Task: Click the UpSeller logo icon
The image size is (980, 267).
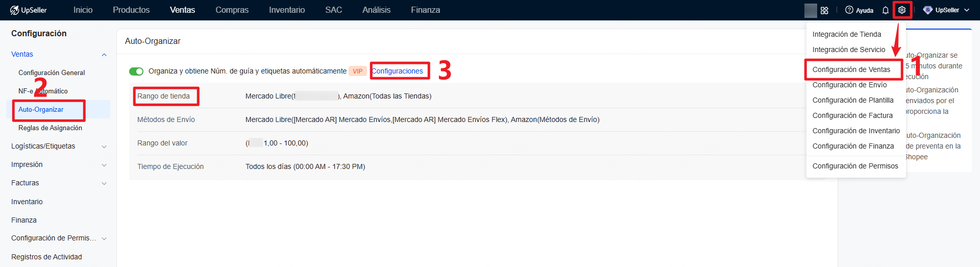Action: tap(14, 10)
